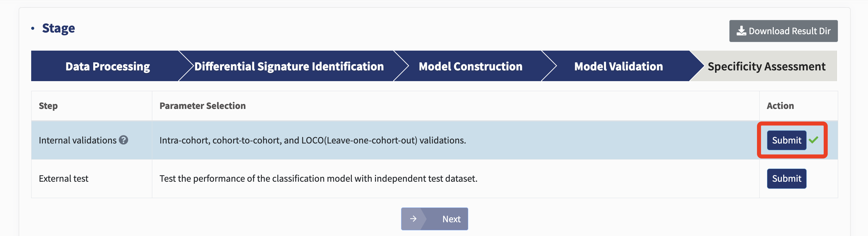Download the result directory
The height and width of the screenshot is (236, 868).
(x=783, y=31)
